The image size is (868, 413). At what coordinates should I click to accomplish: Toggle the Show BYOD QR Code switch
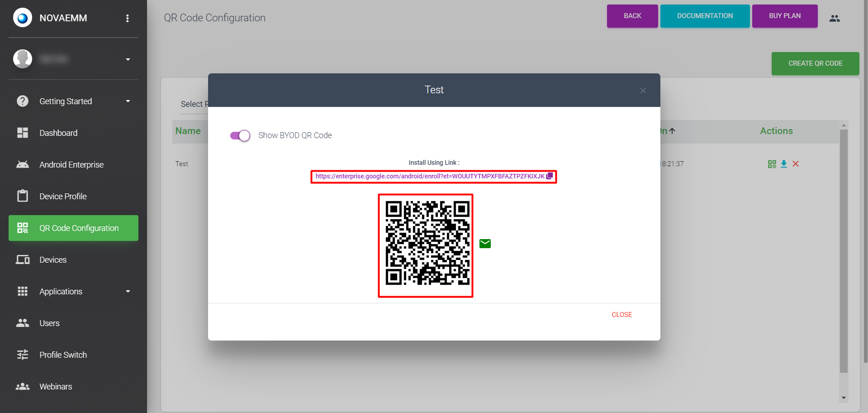coord(240,135)
